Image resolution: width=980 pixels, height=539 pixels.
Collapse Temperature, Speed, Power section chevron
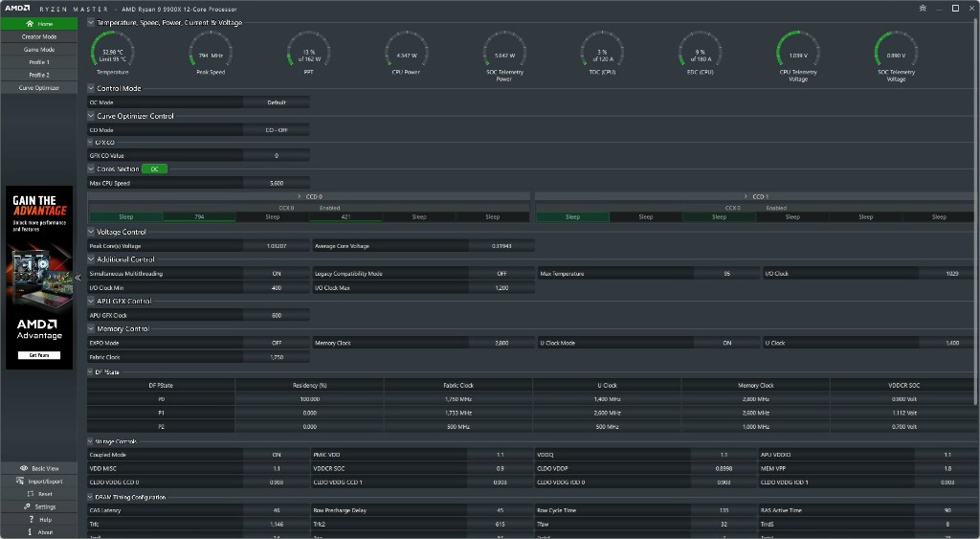(91, 22)
